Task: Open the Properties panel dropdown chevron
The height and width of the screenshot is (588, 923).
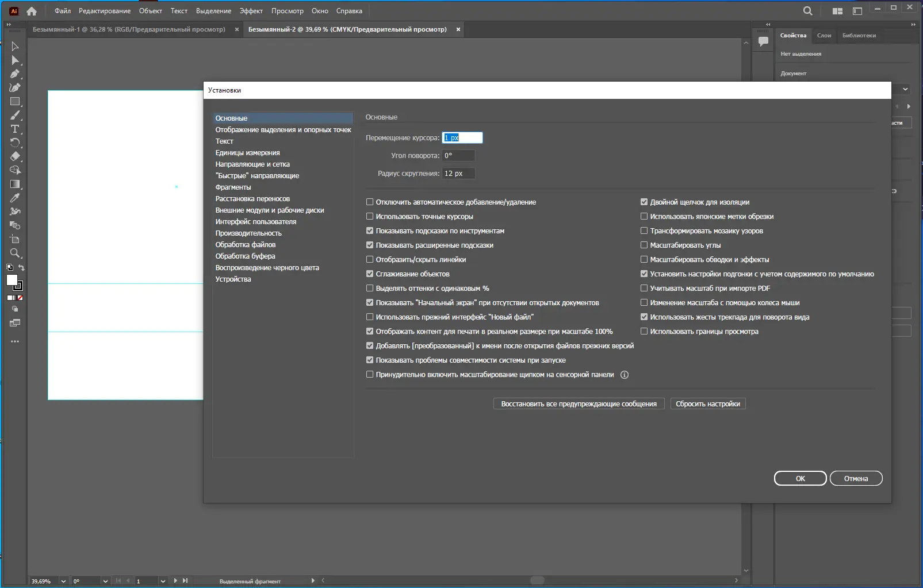Action: [905, 89]
